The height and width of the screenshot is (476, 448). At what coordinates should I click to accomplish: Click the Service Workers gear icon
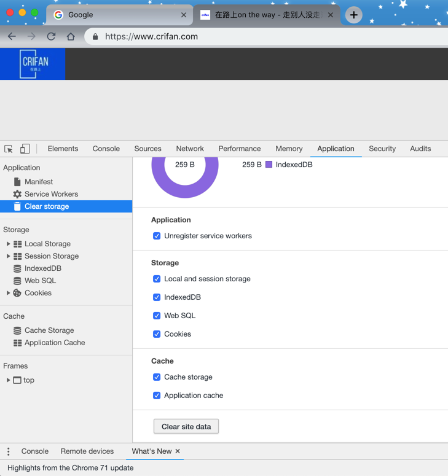point(17,194)
